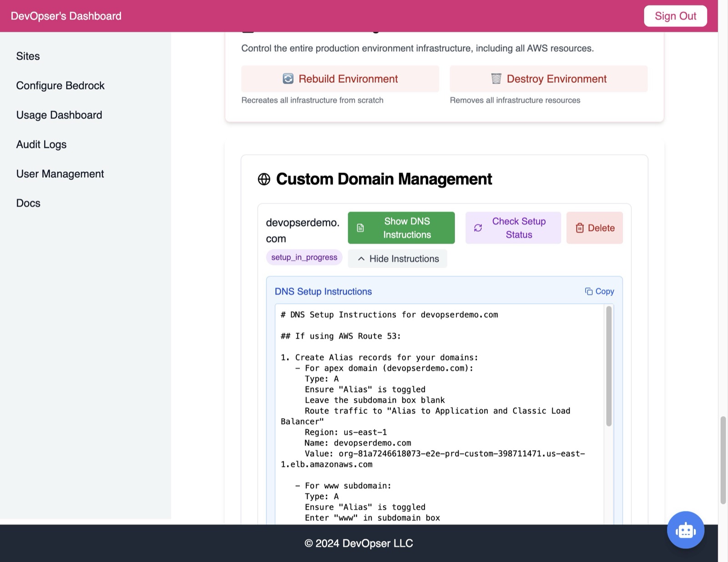The width and height of the screenshot is (728, 562).
Task: Click the 'Recreates all infrastructure from scratch' caption
Action: point(312,100)
